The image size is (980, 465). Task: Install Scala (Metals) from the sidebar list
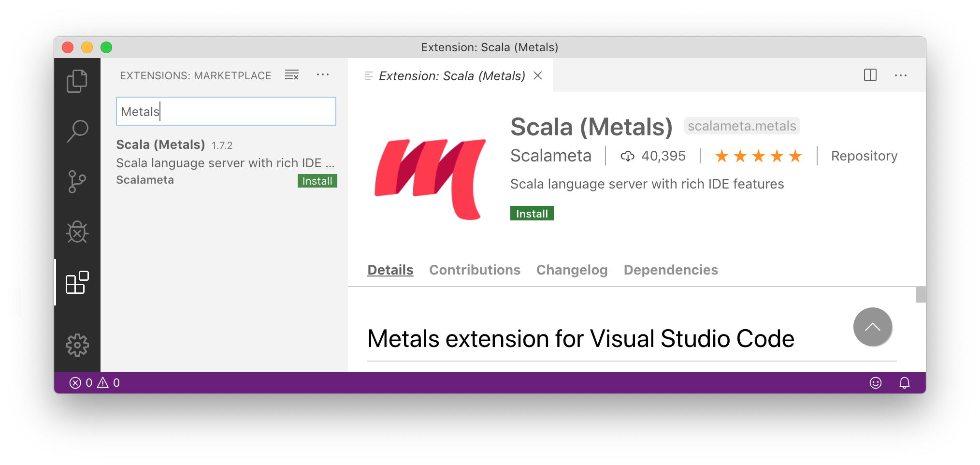(317, 181)
